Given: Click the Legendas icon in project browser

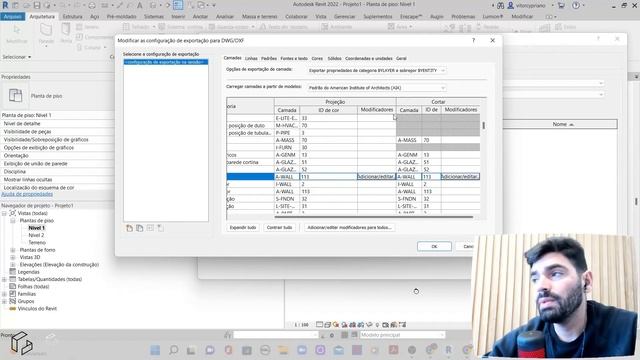Looking at the screenshot, I should pos(13,272).
